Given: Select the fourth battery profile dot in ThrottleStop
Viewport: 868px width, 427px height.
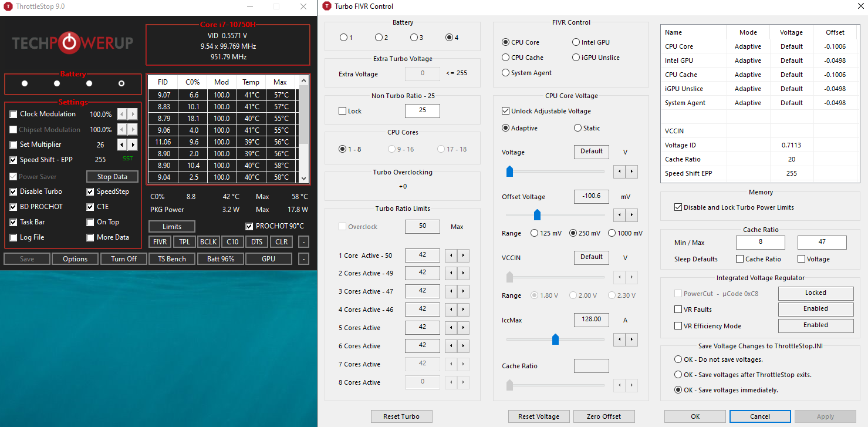Looking at the screenshot, I should [x=121, y=83].
